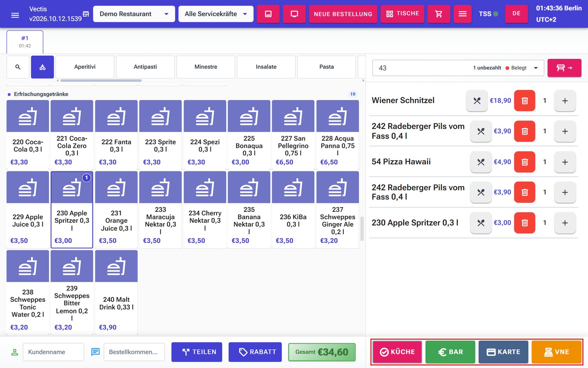
Task: Add 240 Malt Drink 0,33 l product
Action: point(116,292)
